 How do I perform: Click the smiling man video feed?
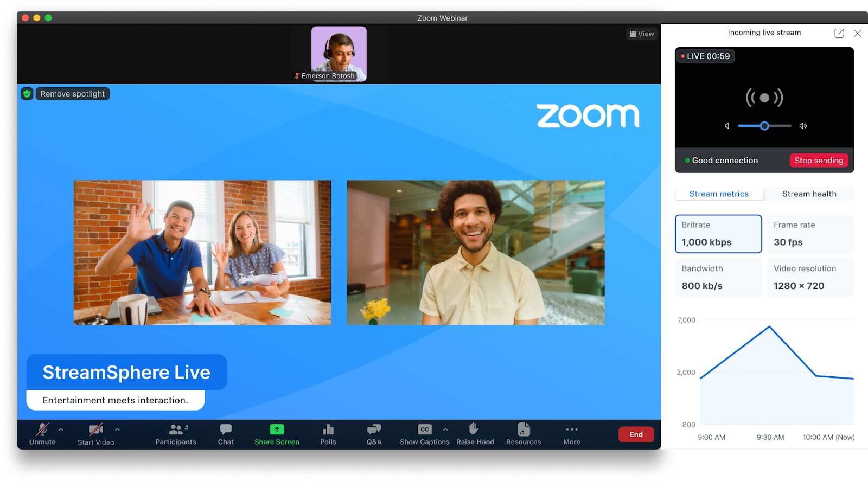[476, 253]
